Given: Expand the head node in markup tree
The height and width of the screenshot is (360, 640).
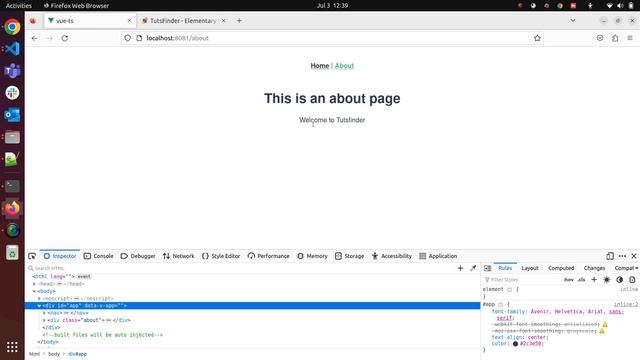Looking at the screenshot, I should [34, 284].
